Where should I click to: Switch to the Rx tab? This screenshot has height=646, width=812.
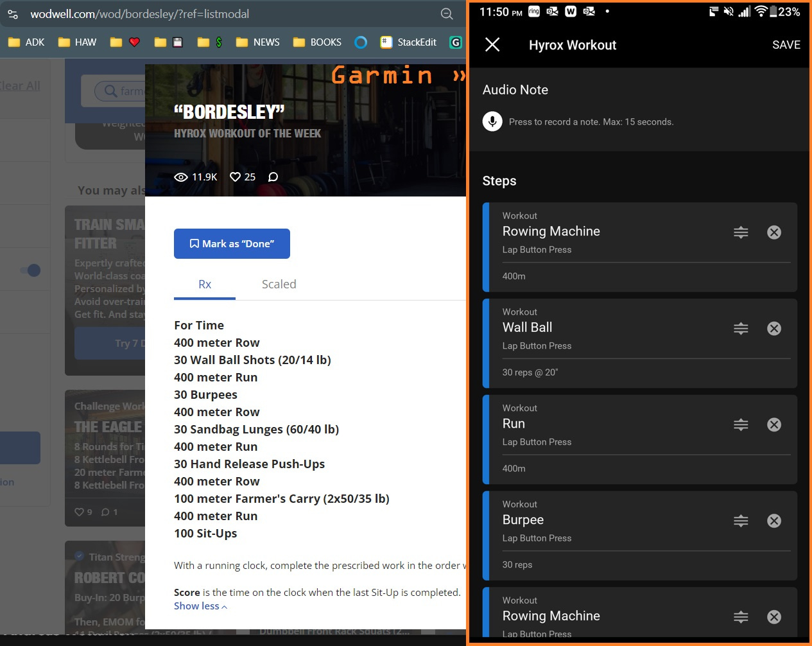click(x=205, y=284)
